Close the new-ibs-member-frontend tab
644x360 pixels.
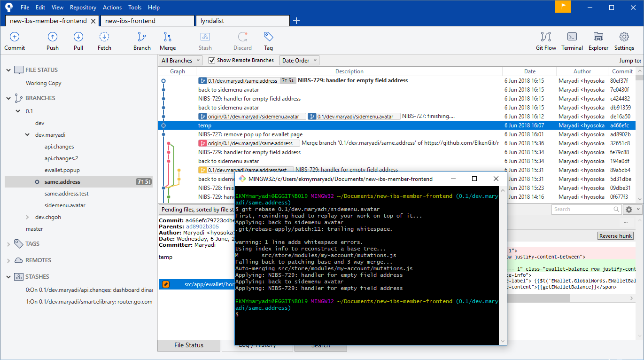(x=93, y=21)
